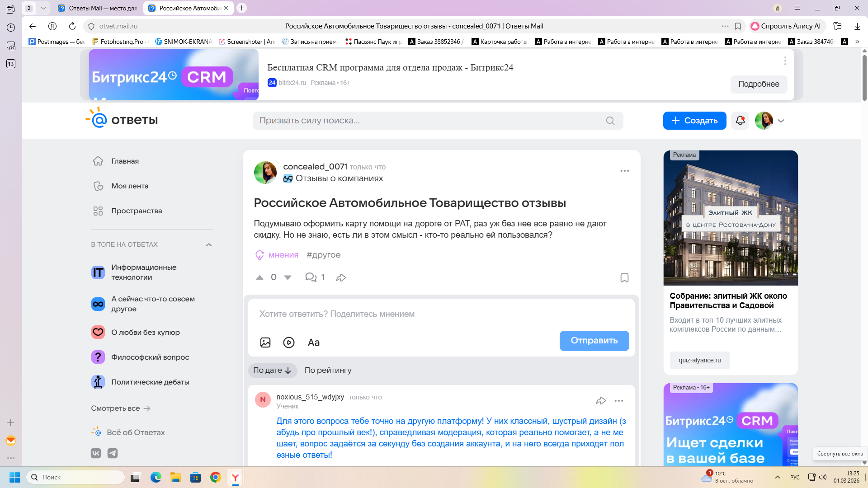868x488 pixels.
Task: Downvote the question with down arrow
Action: tap(288, 277)
